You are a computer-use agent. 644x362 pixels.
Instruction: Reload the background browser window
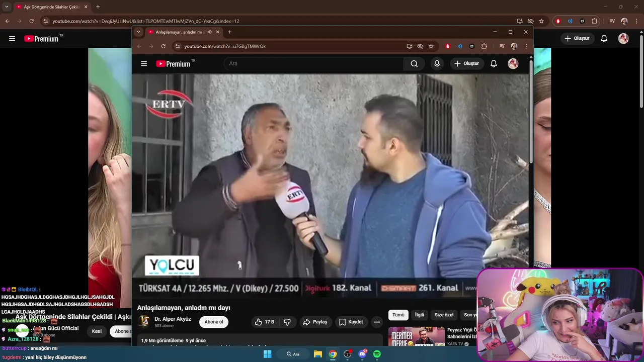31,21
